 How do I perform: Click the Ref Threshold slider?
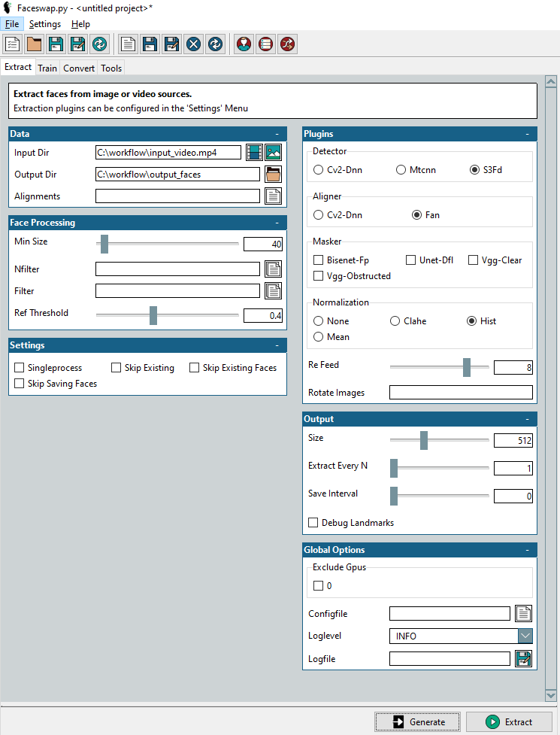[167, 315]
